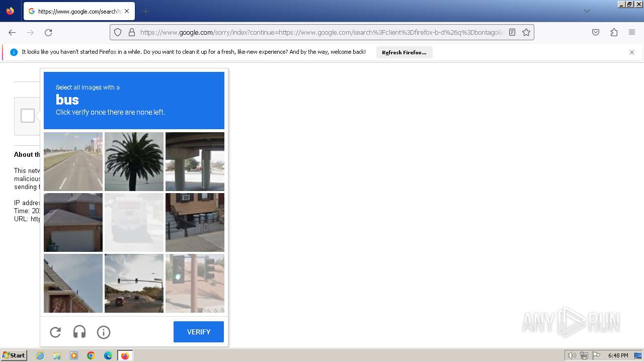Open the volume speaker tray icon
Image resolution: width=644 pixels, height=362 pixels.
click(572, 355)
